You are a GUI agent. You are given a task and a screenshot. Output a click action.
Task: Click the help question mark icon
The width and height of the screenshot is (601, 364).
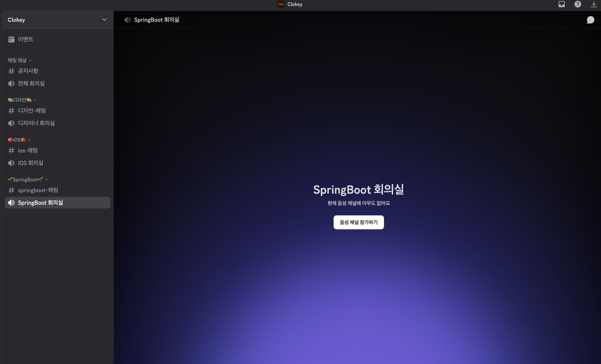point(578,4)
